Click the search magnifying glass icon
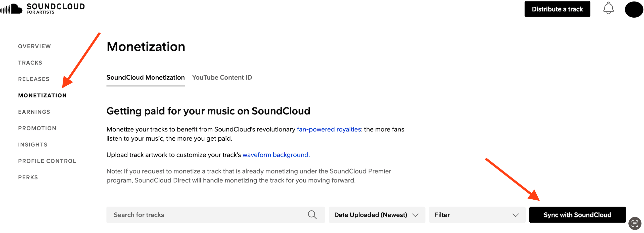This screenshot has height=233, width=644. tap(312, 215)
